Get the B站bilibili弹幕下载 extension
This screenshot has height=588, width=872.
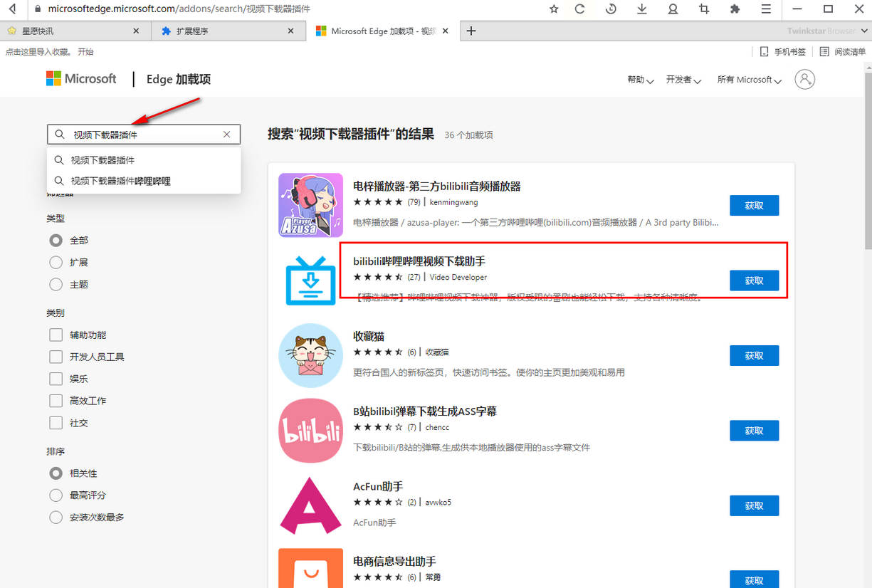[755, 431]
